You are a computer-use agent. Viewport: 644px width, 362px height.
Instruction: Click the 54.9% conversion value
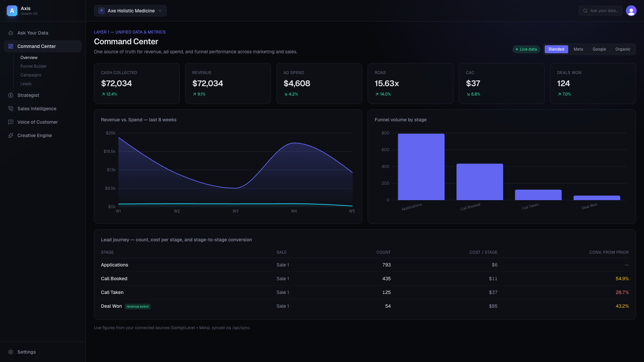point(622,279)
